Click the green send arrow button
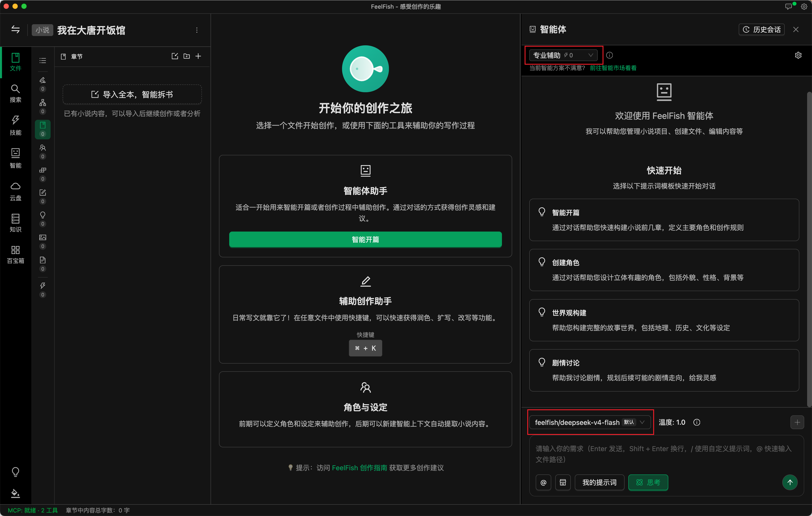Screen dimensions: 812x516 790,482
